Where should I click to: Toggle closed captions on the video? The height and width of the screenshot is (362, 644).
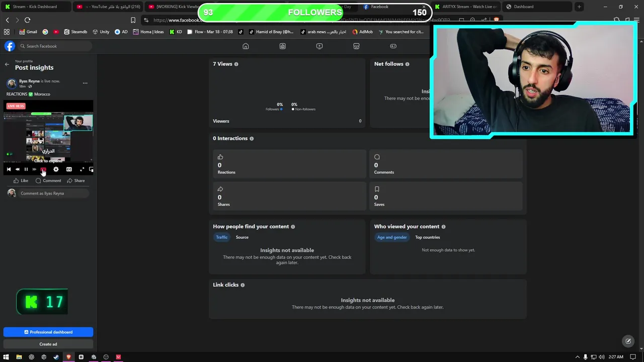(69, 169)
